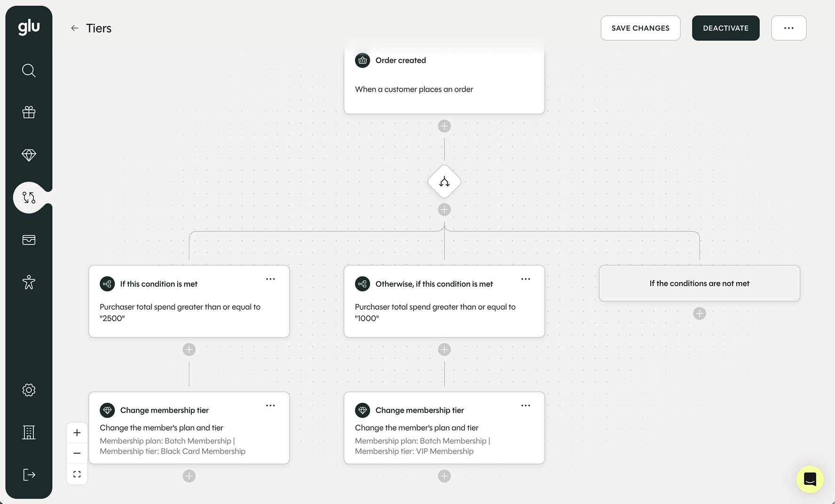Select the gifts section in sidebar
Viewport: 835px width, 504px height.
click(x=29, y=112)
